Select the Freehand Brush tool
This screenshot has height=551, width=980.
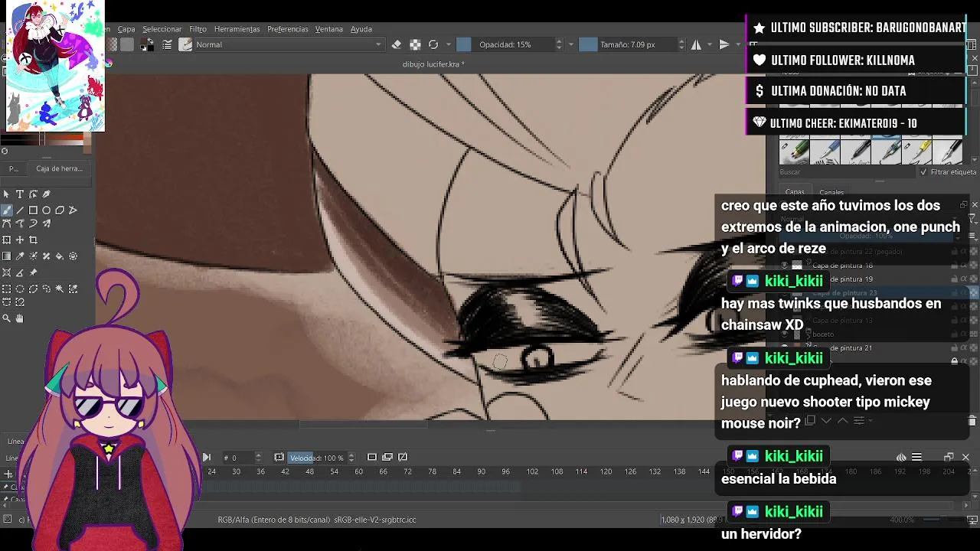7,210
